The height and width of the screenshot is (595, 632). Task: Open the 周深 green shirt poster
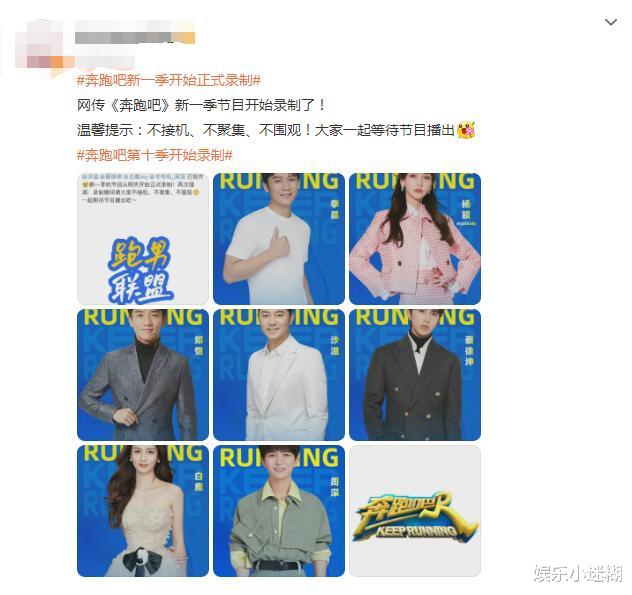(x=279, y=511)
